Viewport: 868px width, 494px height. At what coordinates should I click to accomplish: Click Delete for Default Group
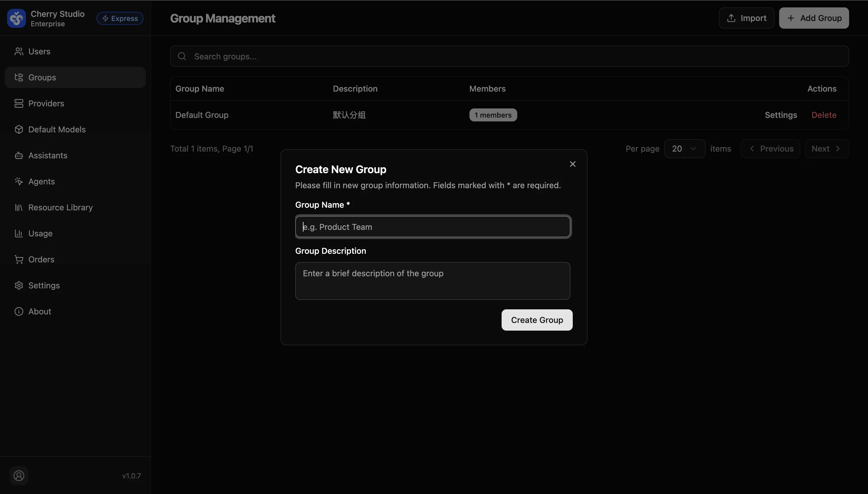(x=824, y=115)
